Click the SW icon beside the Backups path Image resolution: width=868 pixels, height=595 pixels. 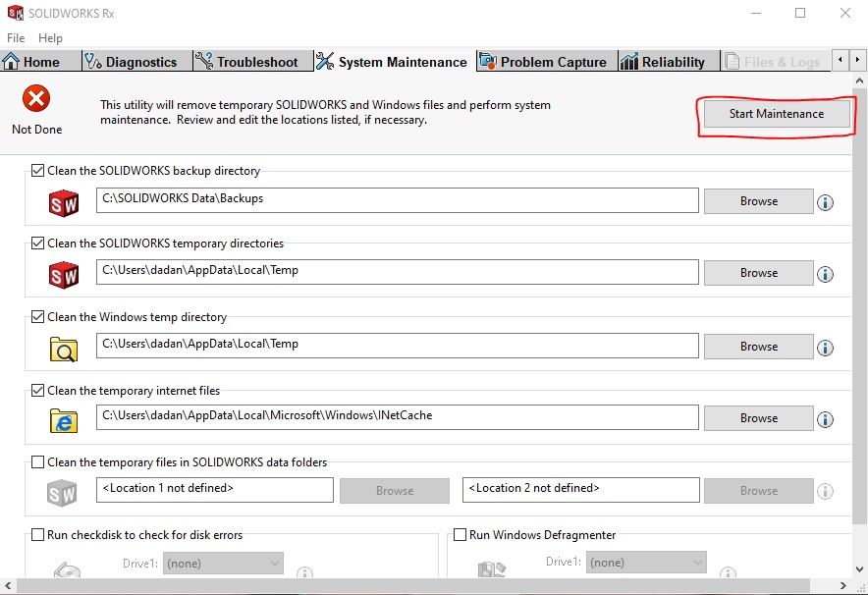[64, 203]
